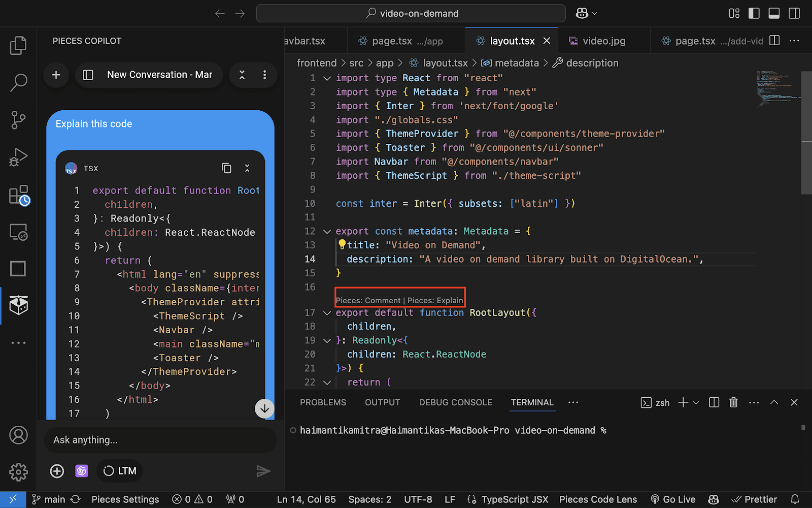Close the layout.tsx tab
The image size is (812, 508).
tap(547, 41)
